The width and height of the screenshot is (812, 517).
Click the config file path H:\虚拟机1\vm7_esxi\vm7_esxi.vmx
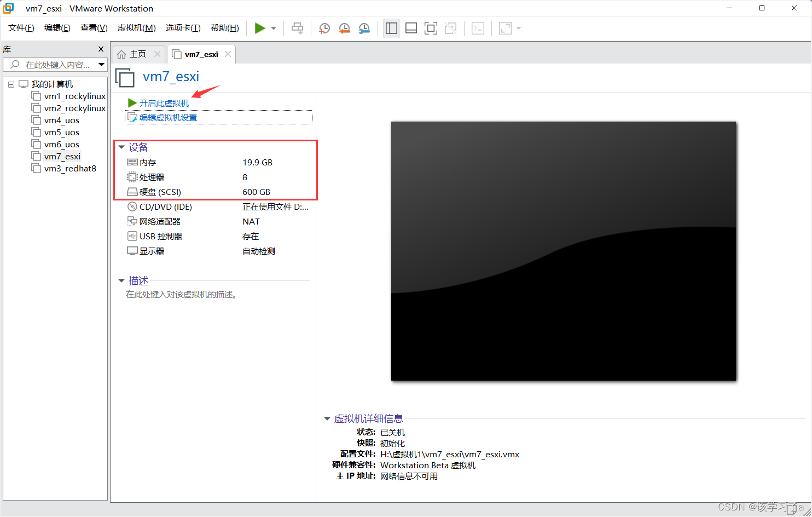[450, 454]
